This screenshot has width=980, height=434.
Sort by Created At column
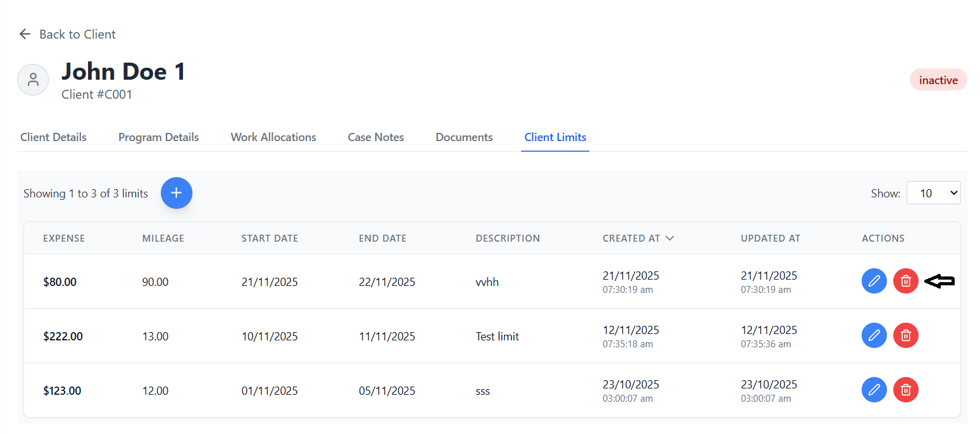pyautogui.click(x=638, y=239)
